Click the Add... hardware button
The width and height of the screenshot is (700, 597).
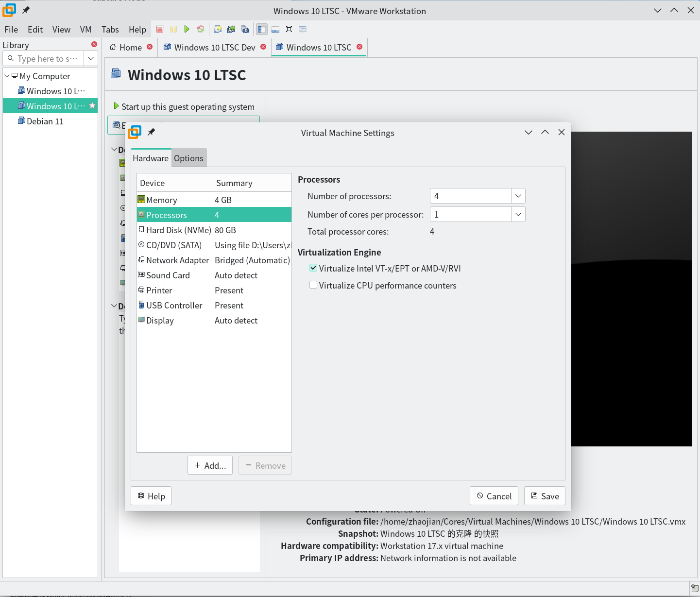point(210,465)
